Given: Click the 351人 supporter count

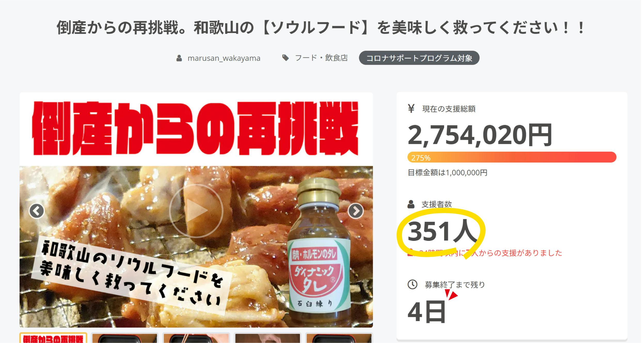Looking at the screenshot, I should 442,231.
